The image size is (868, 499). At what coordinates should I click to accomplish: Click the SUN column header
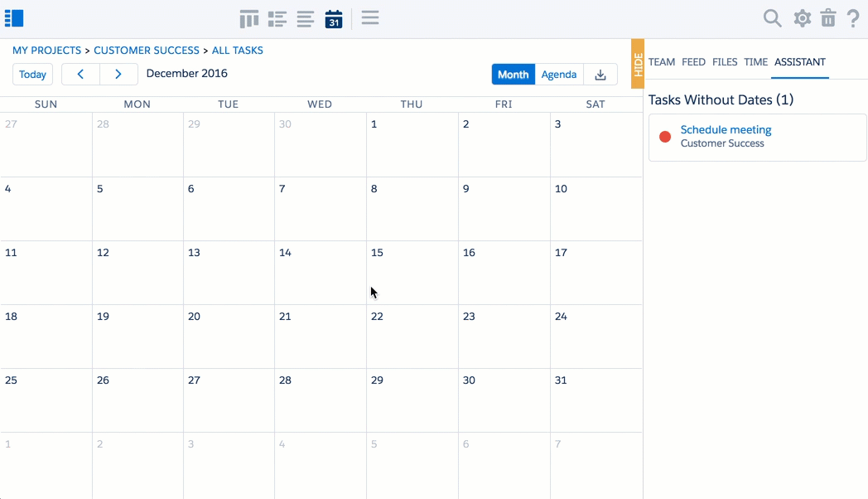46,104
